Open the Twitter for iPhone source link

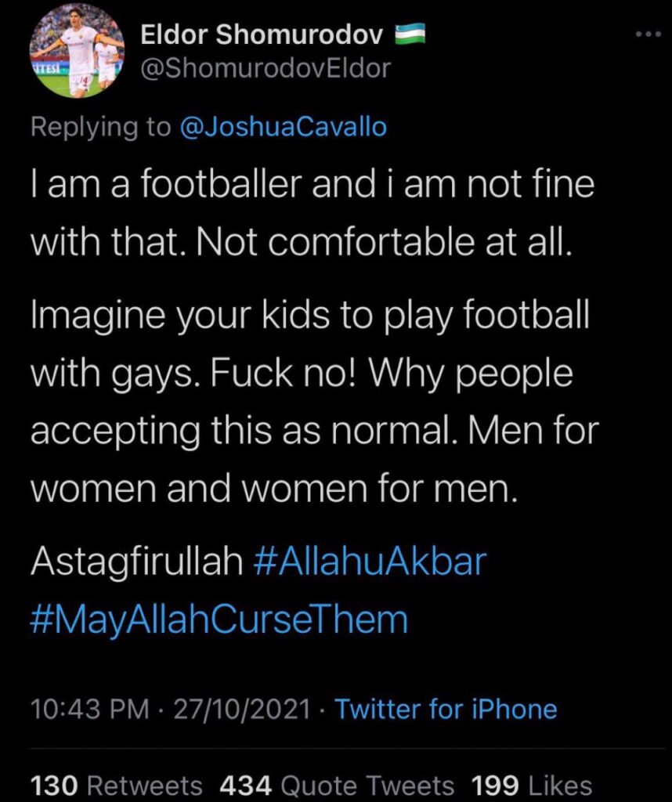(446, 710)
